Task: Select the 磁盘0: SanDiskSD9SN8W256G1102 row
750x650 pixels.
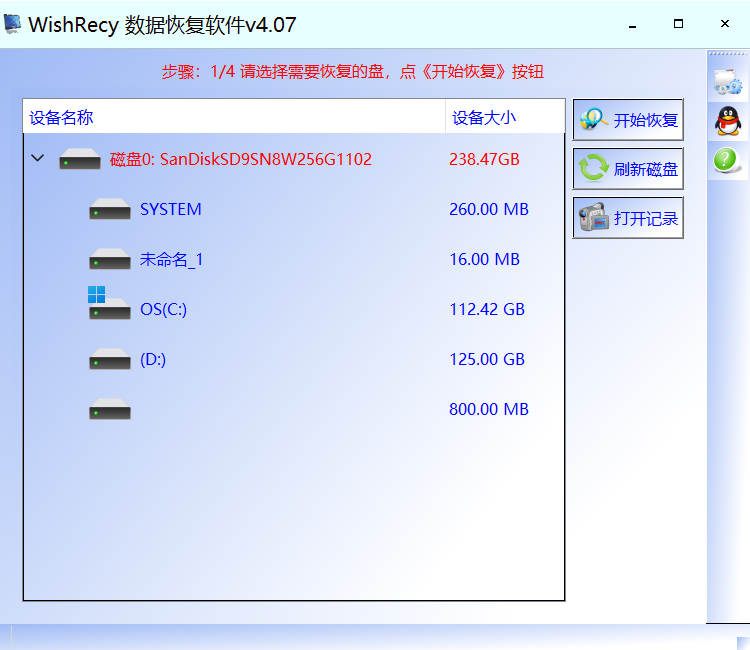Action: [x=294, y=159]
